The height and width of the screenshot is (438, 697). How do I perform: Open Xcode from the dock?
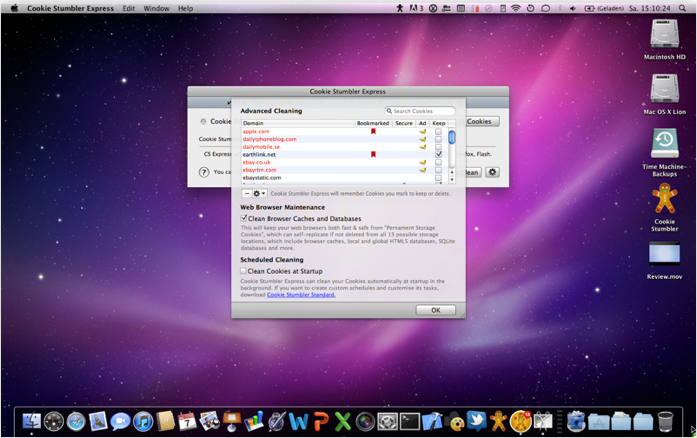pyautogui.click(x=432, y=421)
